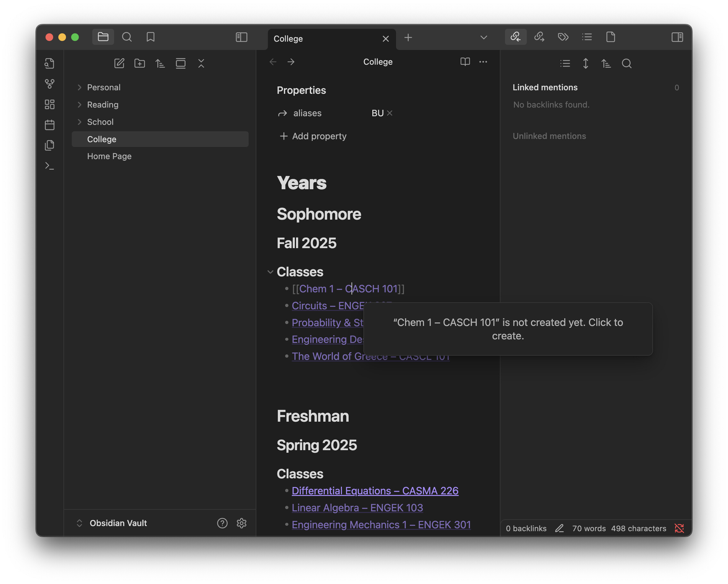Add a new property
The width and height of the screenshot is (728, 584).
pyautogui.click(x=313, y=136)
